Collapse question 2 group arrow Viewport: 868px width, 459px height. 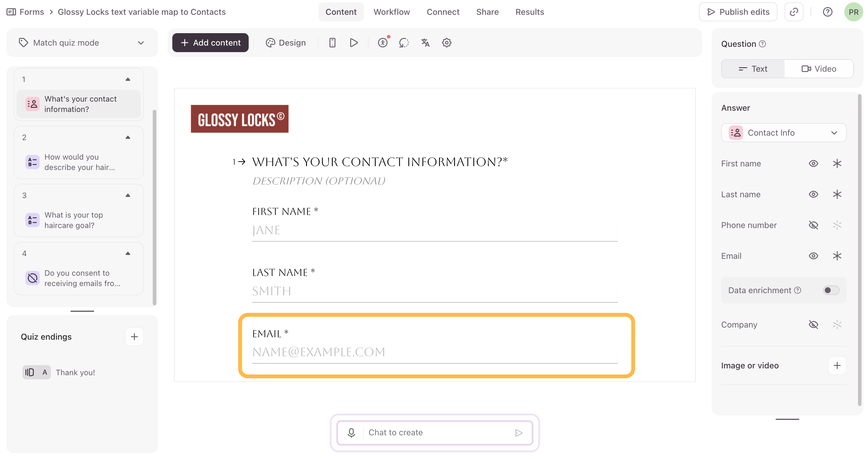click(x=128, y=137)
